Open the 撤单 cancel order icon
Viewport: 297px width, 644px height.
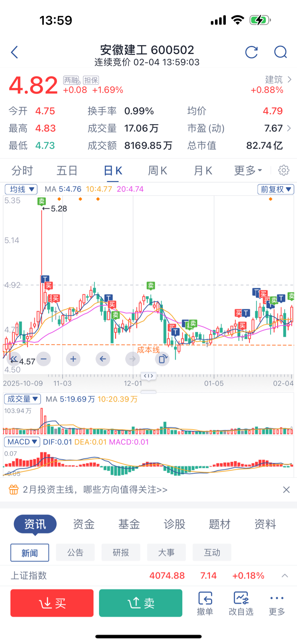(205, 603)
